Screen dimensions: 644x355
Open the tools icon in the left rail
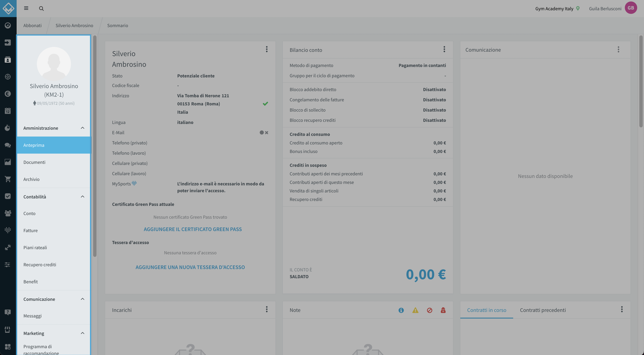pos(8,247)
